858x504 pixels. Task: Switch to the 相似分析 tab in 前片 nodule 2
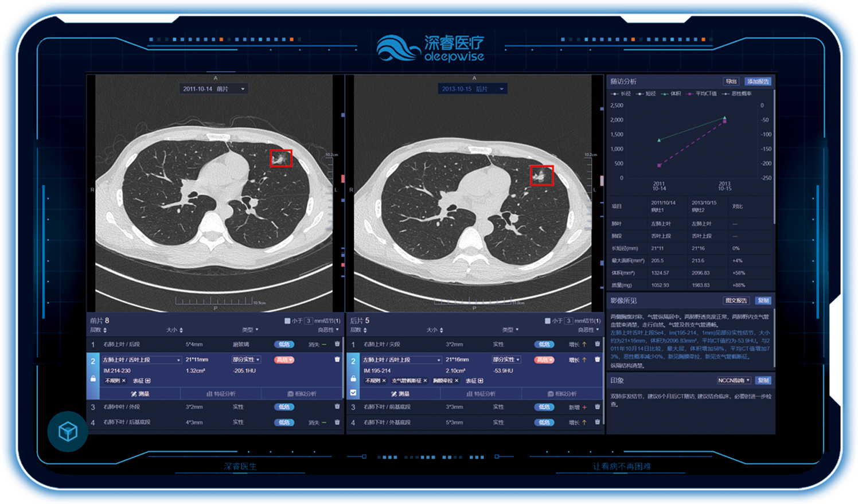pos(302,393)
